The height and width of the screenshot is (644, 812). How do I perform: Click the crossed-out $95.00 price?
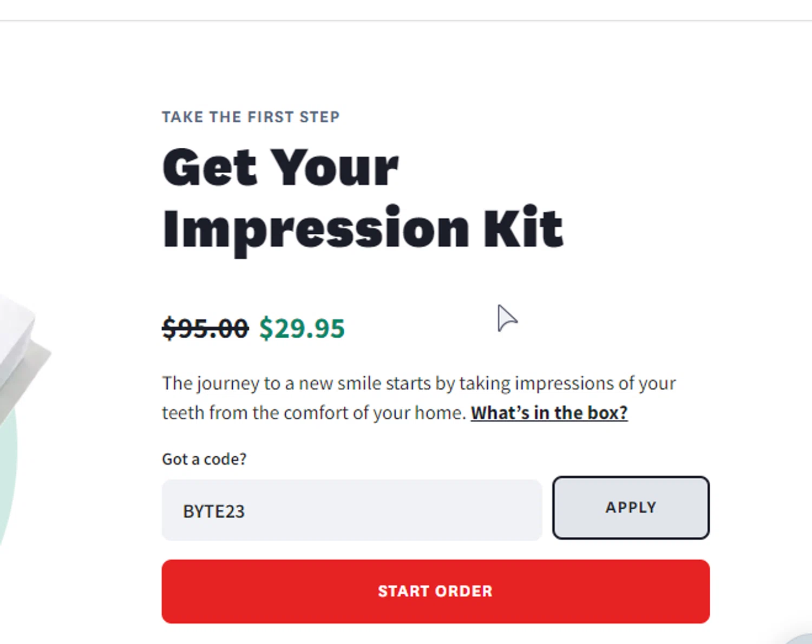(x=205, y=328)
